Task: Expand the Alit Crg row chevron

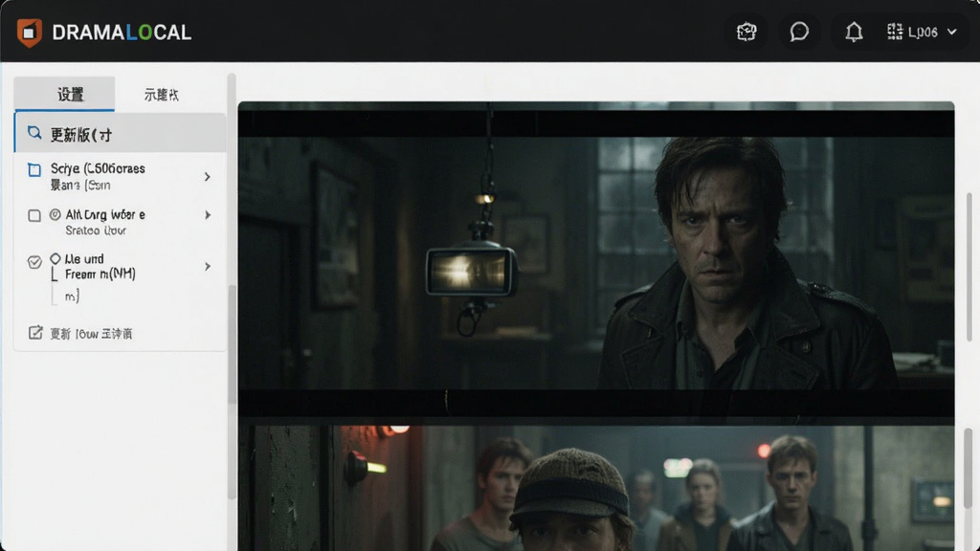Action: [208, 215]
